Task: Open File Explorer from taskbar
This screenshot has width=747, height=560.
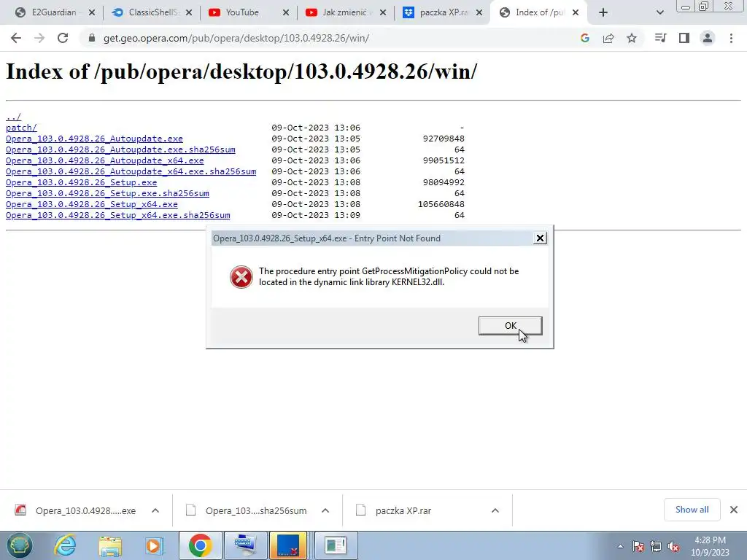Action: pos(109,545)
